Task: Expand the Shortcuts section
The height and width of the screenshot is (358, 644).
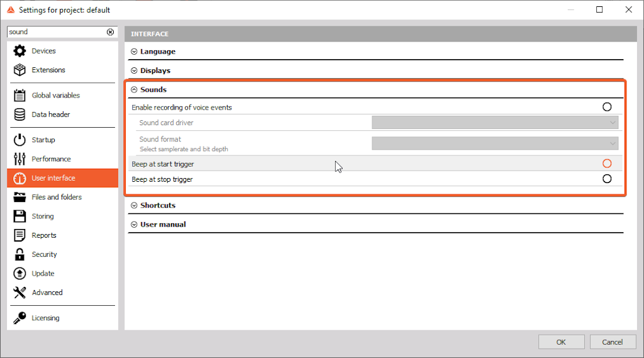Action: click(134, 206)
